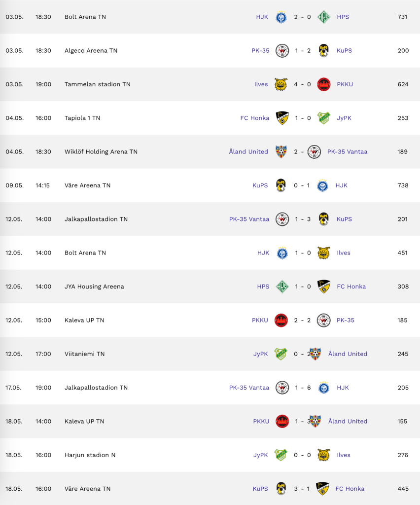The width and height of the screenshot is (420, 505).
Task: Open HJK team link in 17.05. match
Action: tap(343, 388)
